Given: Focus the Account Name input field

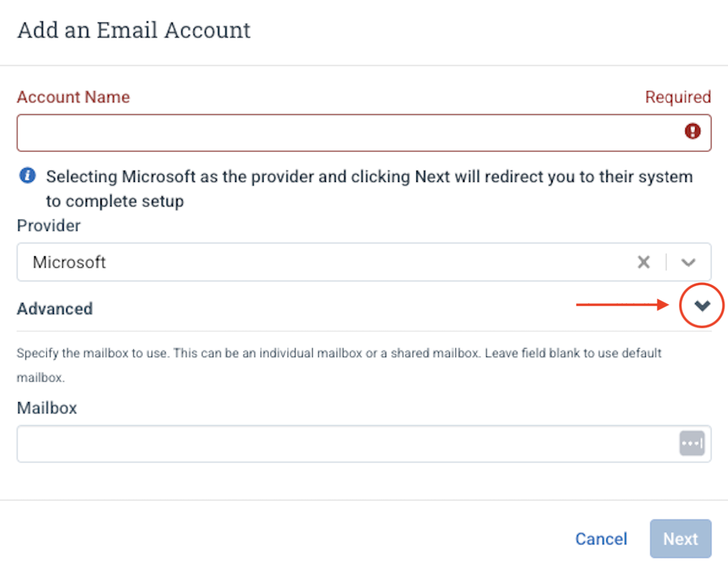Looking at the screenshot, I should [x=364, y=133].
